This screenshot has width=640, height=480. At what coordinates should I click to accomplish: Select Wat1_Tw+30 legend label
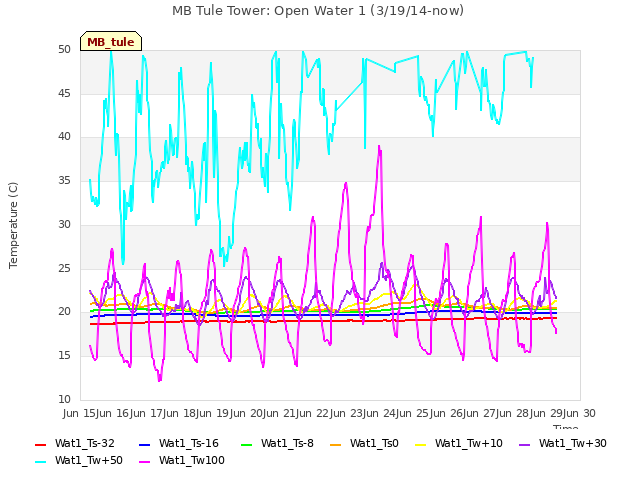click(x=573, y=443)
